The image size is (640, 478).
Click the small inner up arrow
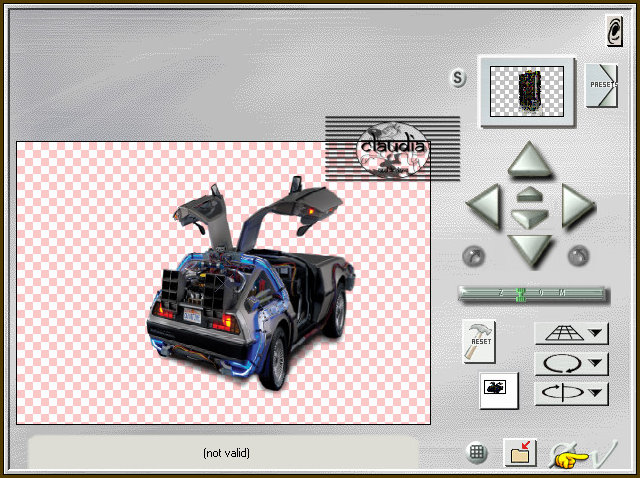pyautogui.click(x=529, y=194)
